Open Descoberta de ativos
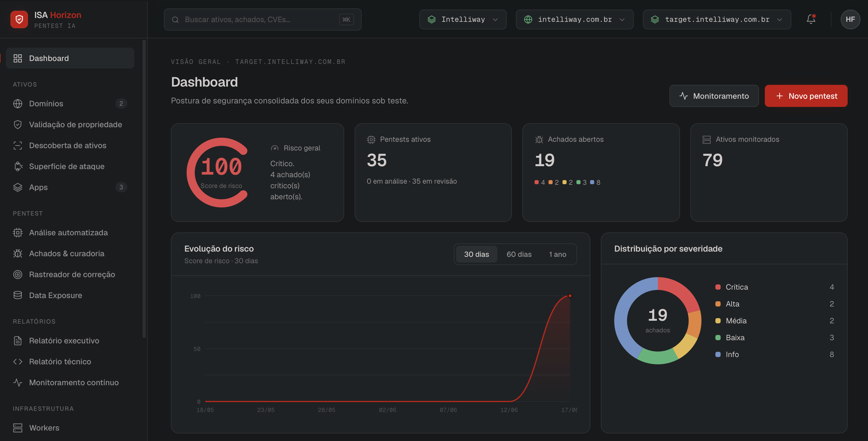 70,146
